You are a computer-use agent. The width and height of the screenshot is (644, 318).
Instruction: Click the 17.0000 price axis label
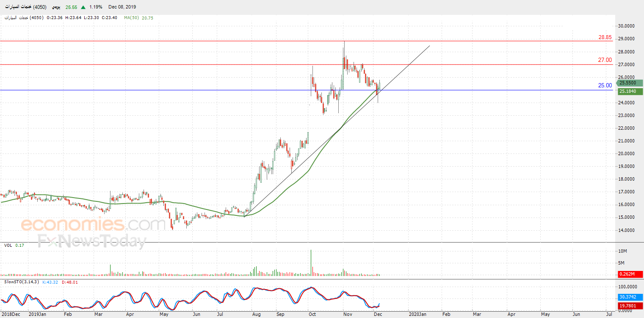[627, 192]
